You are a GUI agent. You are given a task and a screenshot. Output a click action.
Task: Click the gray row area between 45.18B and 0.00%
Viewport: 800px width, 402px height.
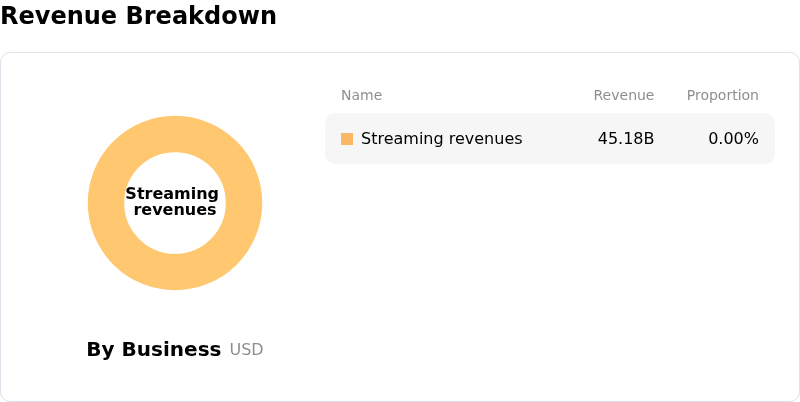coord(680,139)
